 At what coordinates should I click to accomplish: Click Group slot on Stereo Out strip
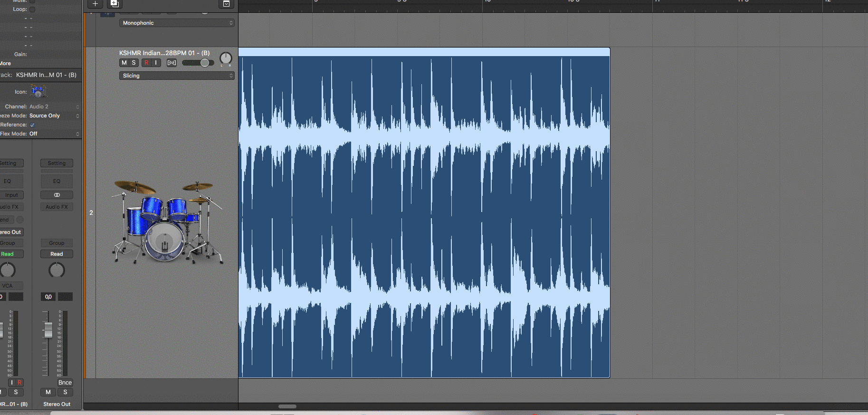point(57,243)
